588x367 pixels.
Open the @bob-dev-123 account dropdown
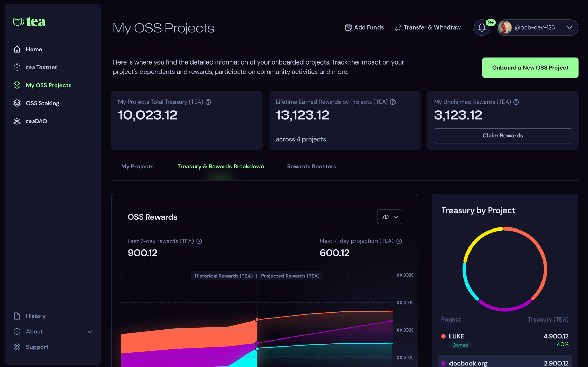[569, 27]
